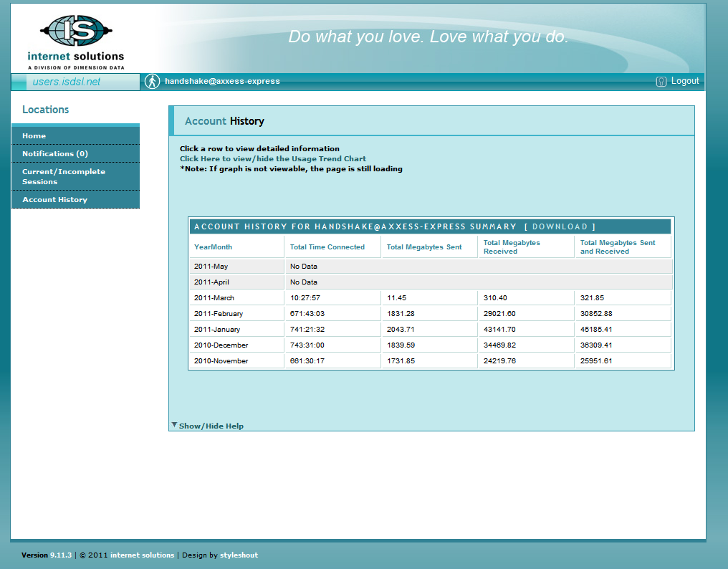Click the Logout door icon
The image size is (728, 569).
click(x=661, y=82)
